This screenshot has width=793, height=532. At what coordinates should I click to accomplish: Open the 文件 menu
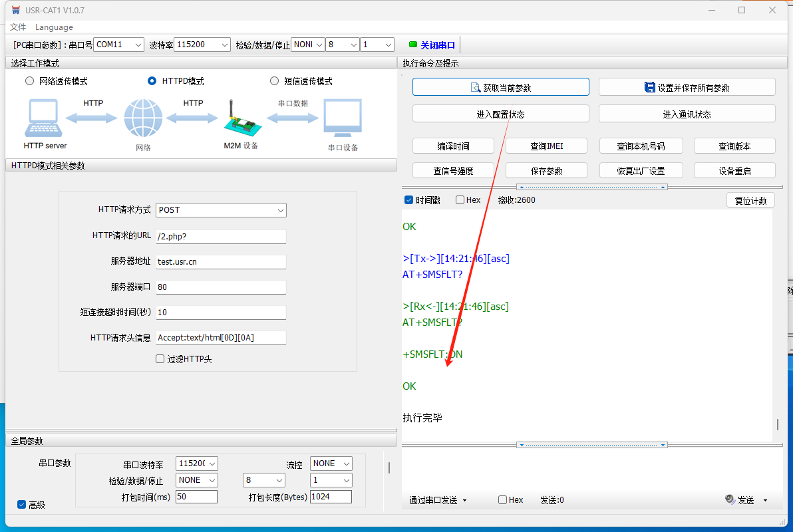[18, 27]
